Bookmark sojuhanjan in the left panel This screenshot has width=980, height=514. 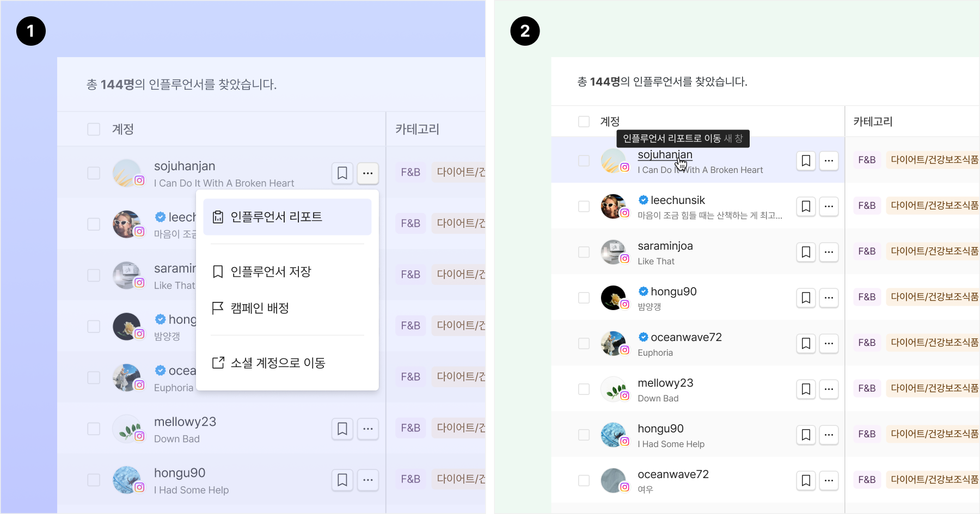pos(342,173)
